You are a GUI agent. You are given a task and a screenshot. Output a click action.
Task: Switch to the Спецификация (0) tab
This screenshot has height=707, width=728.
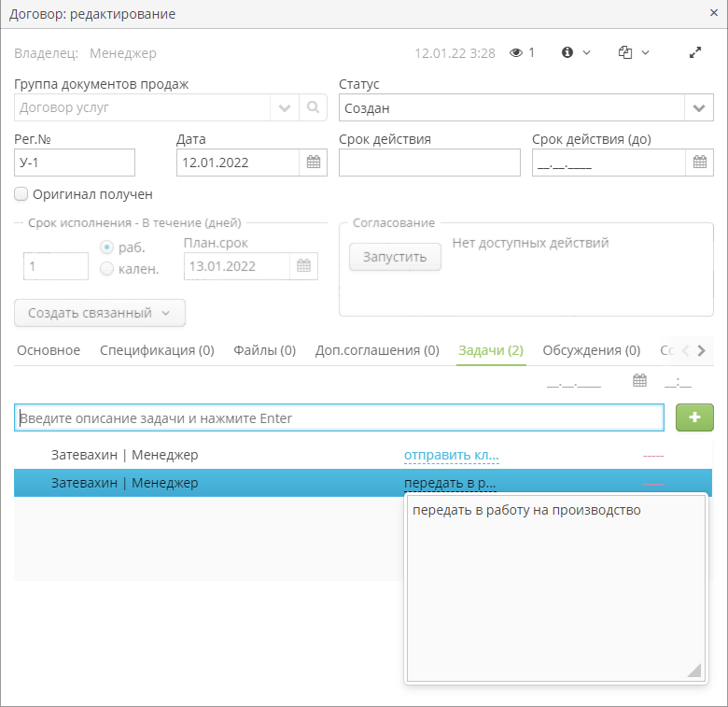pos(157,350)
